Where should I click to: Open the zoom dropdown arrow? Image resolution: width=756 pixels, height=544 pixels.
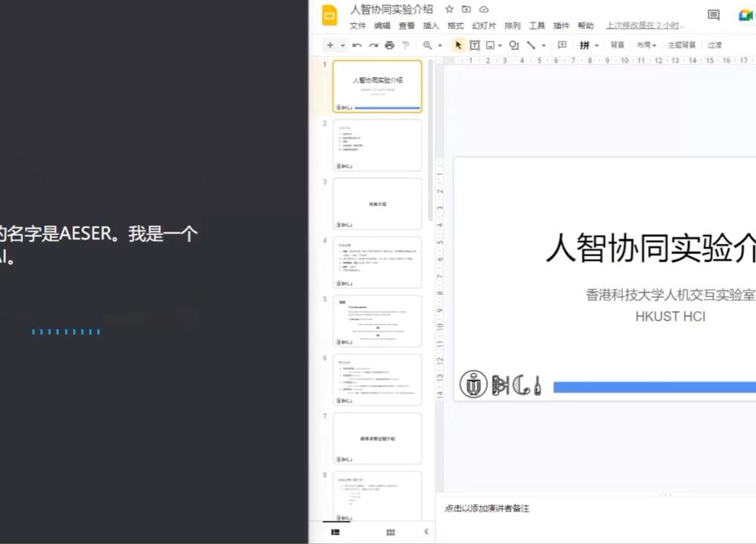click(440, 45)
